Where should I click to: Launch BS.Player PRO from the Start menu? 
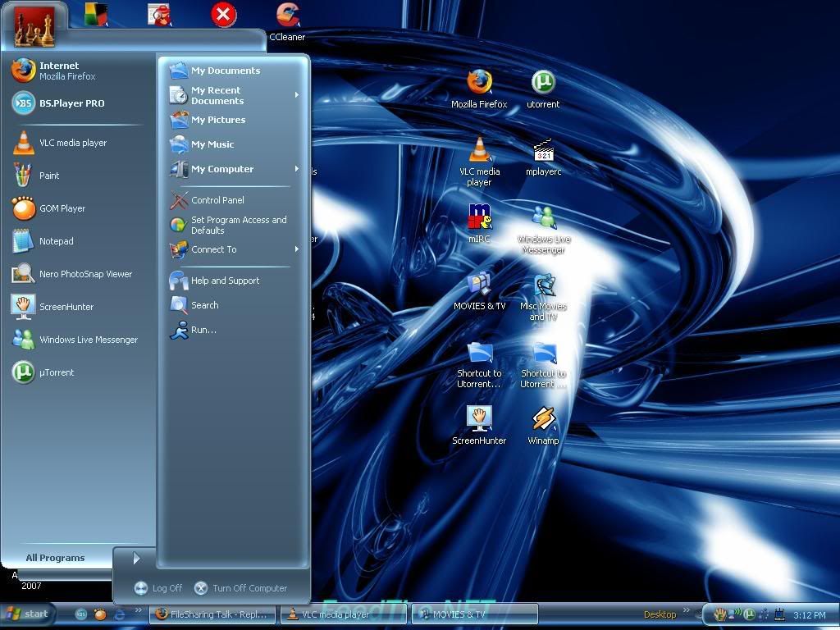tap(78, 103)
